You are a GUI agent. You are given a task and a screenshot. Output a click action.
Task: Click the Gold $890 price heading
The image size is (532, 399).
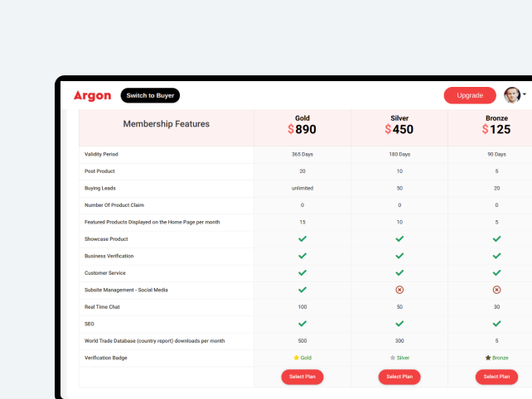click(x=302, y=129)
